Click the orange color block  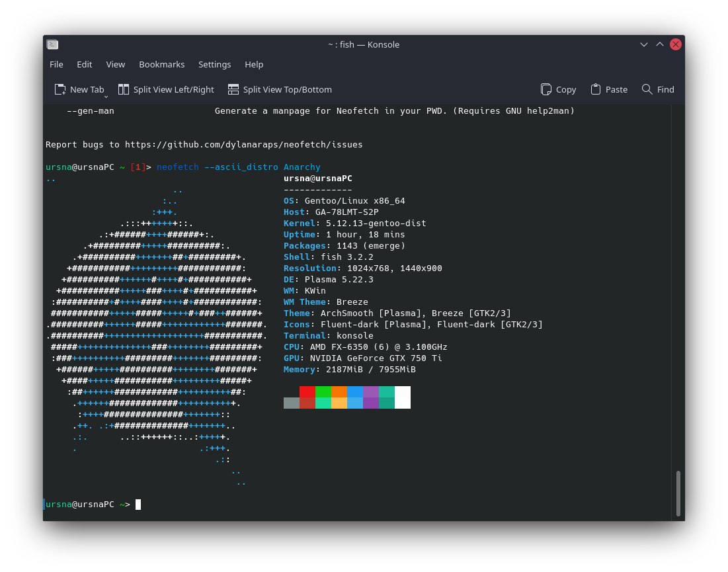pyautogui.click(x=339, y=392)
